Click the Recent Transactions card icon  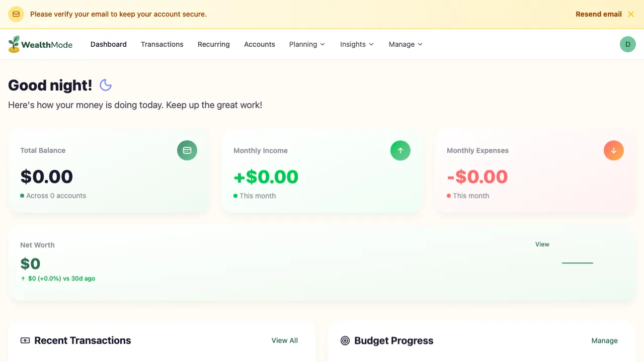click(25, 340)
